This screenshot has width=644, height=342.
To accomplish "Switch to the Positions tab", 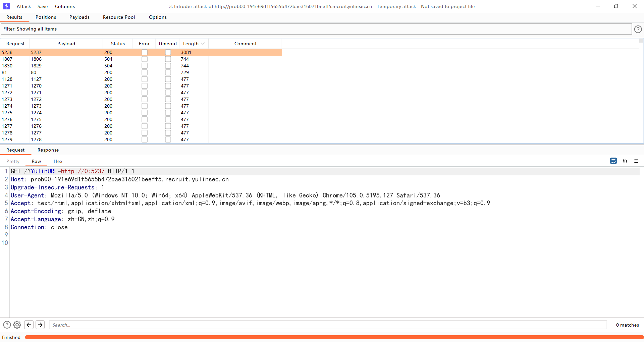I will click(46, 17).
